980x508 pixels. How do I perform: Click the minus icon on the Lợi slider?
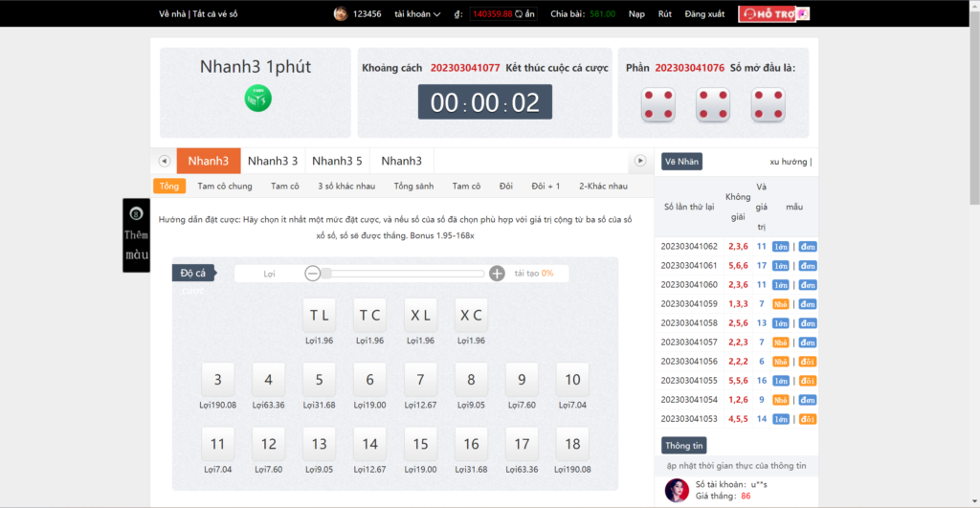pyautogui.click(x=313, y=274)
